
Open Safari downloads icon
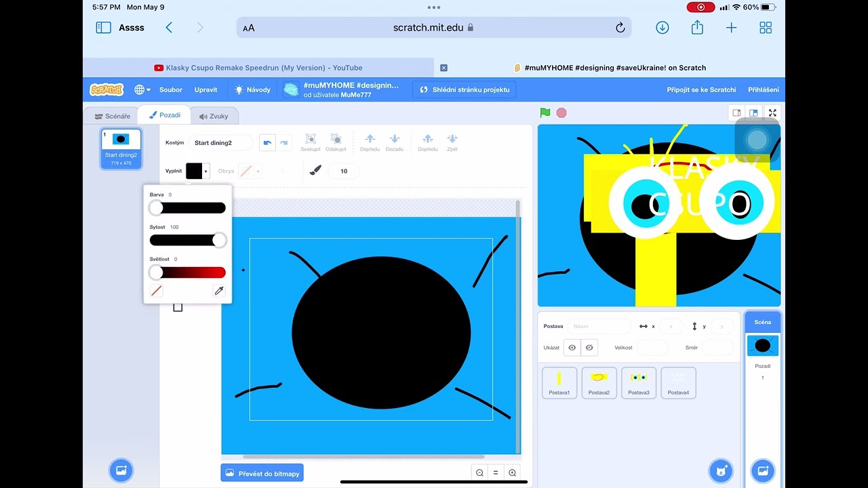click(663, 28)
